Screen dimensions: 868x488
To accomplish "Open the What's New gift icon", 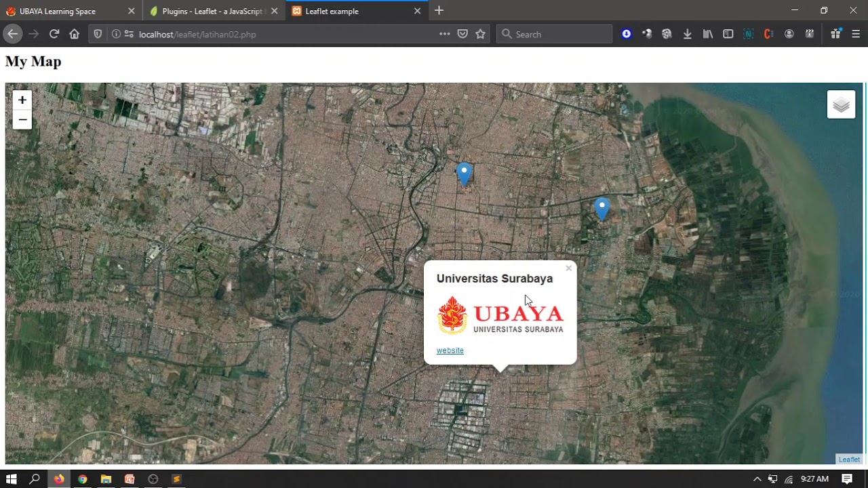I will coord(835,34).
